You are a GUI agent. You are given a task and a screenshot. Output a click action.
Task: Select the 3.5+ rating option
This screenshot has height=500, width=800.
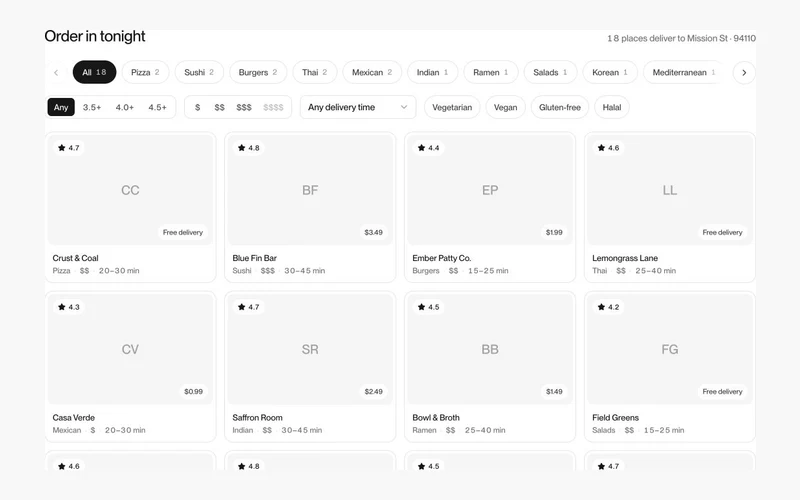tap(92, 107)
